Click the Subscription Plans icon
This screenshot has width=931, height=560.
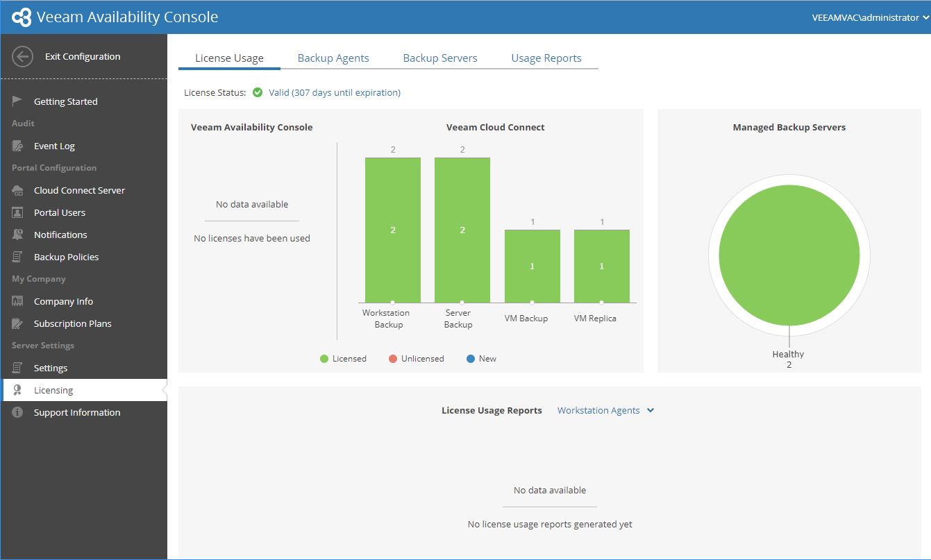coord(18,323)
